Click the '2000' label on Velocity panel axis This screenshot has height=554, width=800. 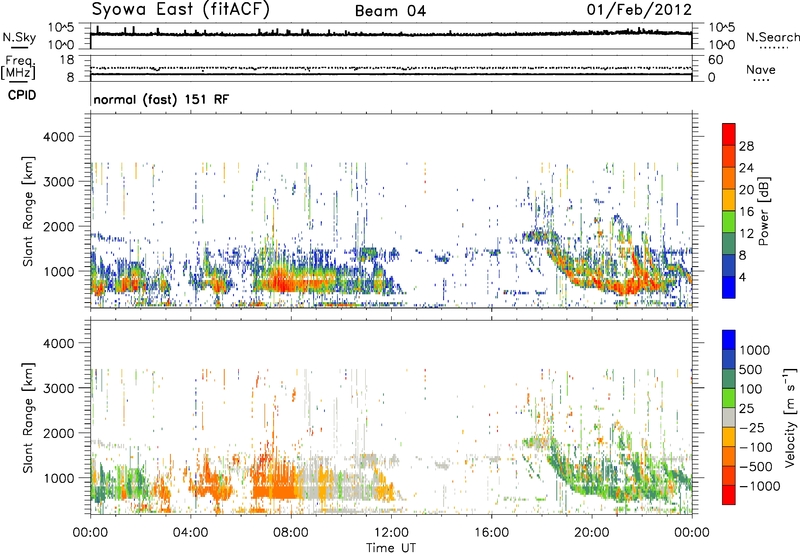click(x=59, y=433)
